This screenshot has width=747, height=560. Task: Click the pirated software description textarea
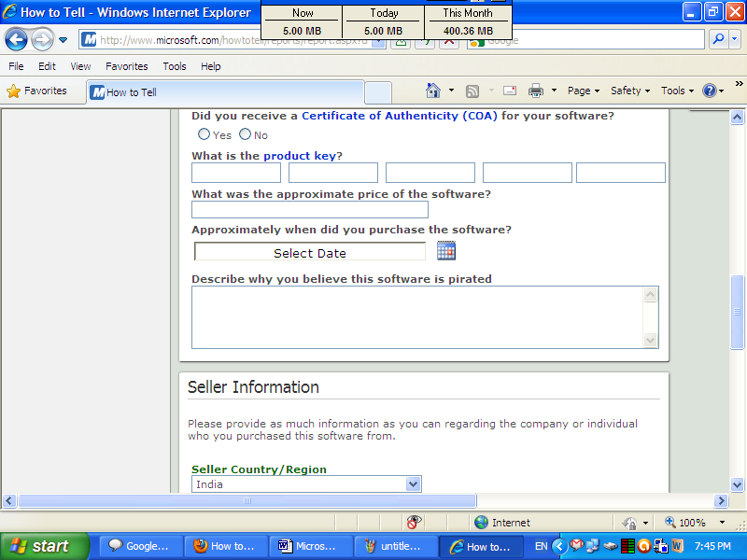425,317
